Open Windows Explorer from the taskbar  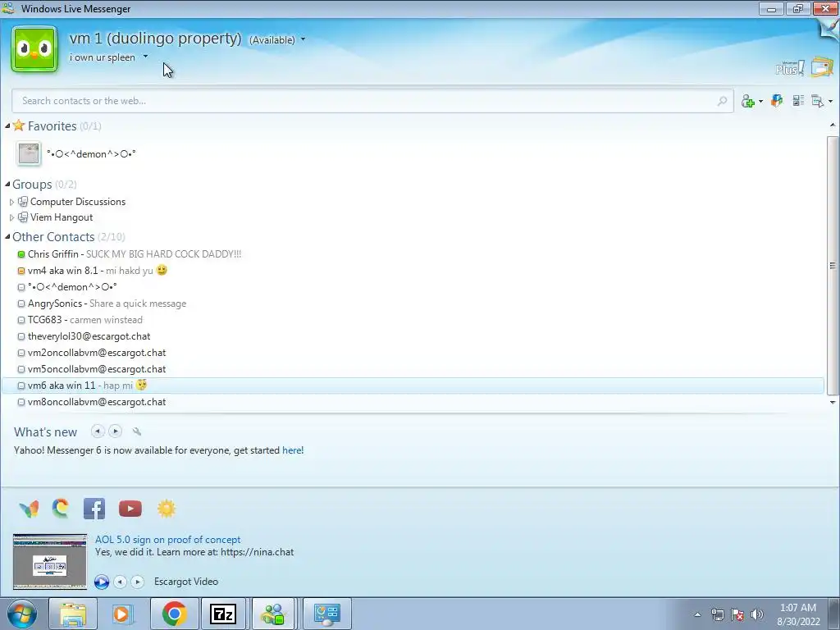click(x=73, y=614)
